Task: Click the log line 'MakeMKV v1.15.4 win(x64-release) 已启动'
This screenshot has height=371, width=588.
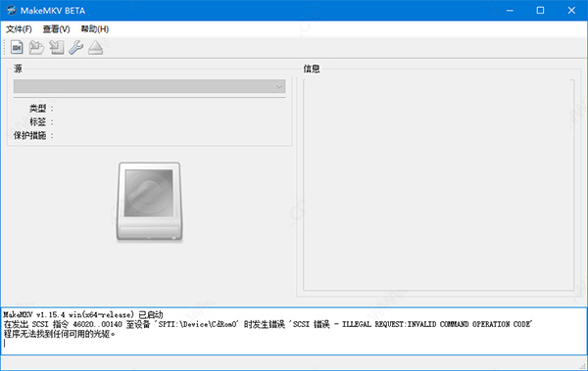Action: pos(83,315)
